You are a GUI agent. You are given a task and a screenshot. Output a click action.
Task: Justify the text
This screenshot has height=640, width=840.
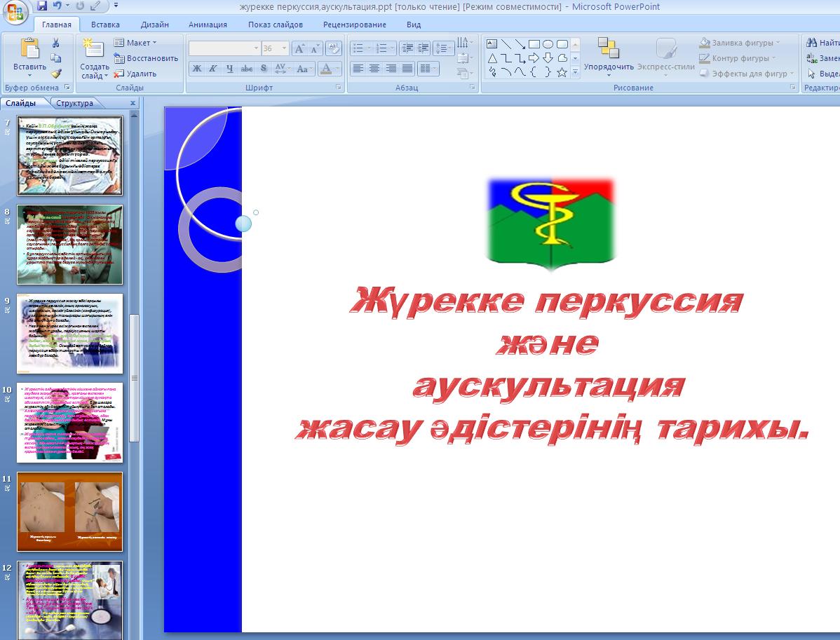(407, 69)
